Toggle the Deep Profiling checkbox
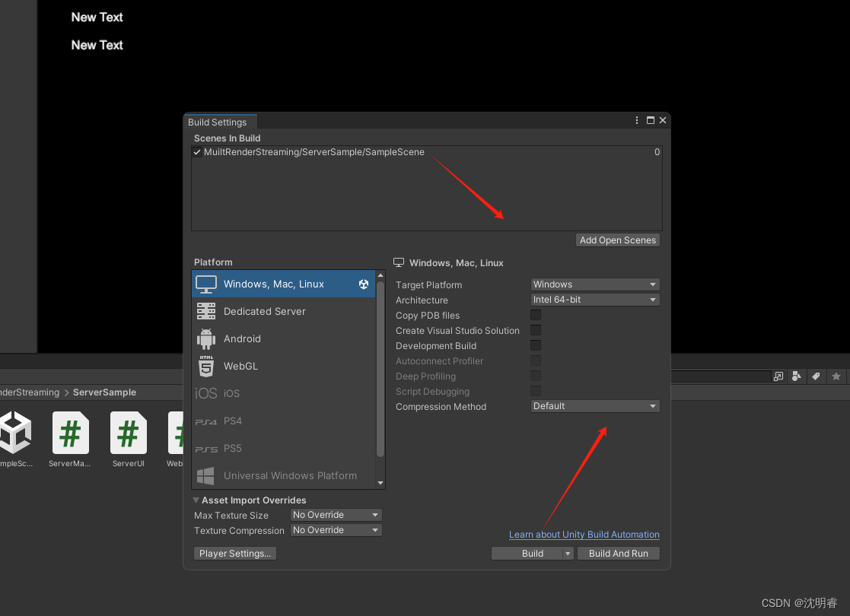This screenshot has width=850, height=616. [536, 376]
